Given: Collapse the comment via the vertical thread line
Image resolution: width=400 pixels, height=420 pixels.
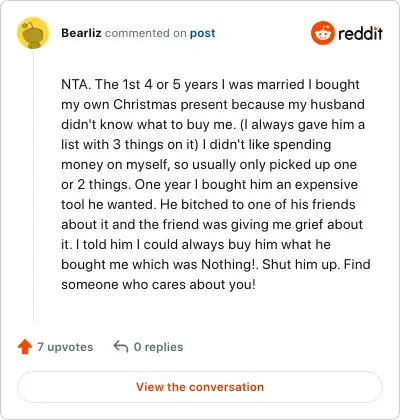Looking at the screenshot, I should pyautogui.click(x=33, y=186).
